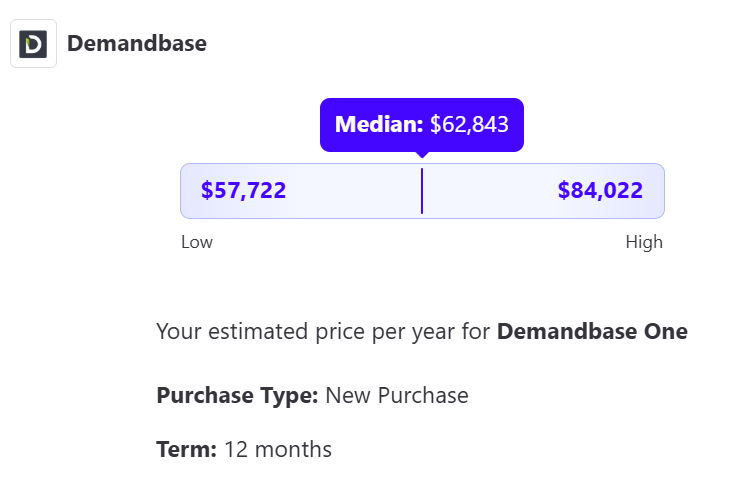This screenshot has height=493, width=740.
Task: Click the Demandbase logo icon
Action: pos(33,44)
